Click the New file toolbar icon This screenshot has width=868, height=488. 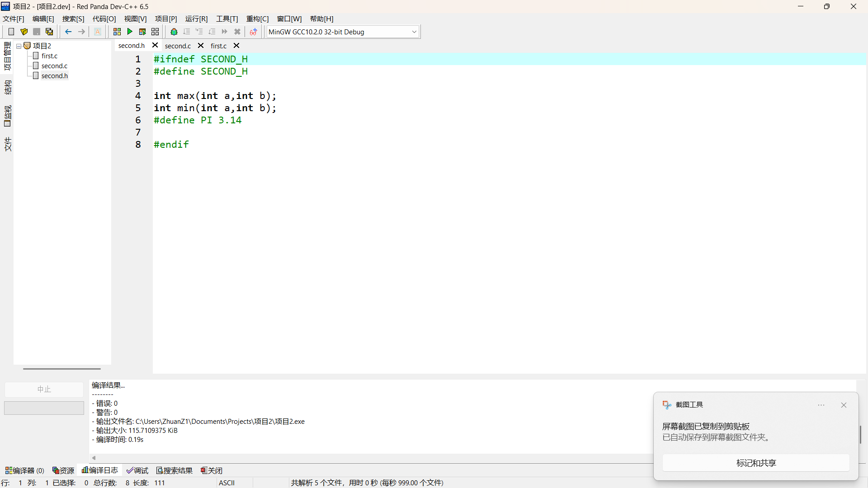[x=11, y=32]
